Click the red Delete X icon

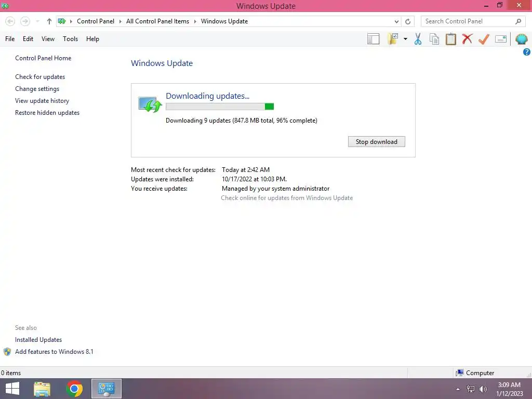467,39
